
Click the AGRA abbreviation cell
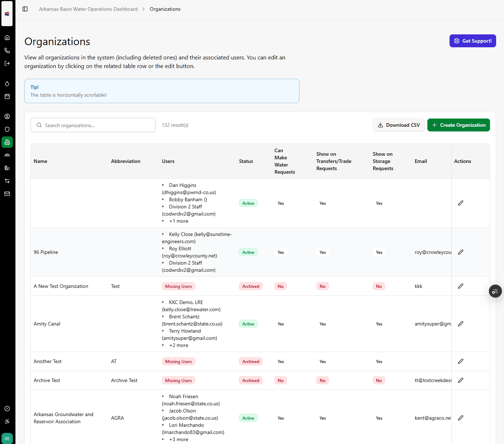point(117,418)
